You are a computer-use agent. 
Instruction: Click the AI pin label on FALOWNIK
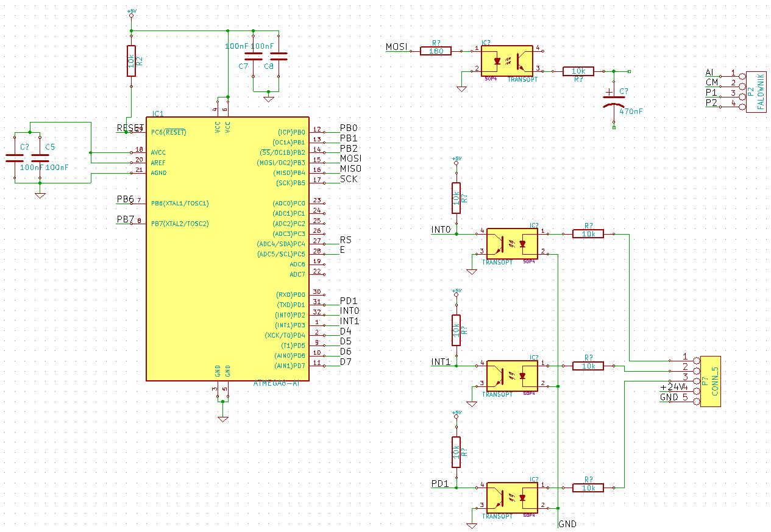click(709, 73)
